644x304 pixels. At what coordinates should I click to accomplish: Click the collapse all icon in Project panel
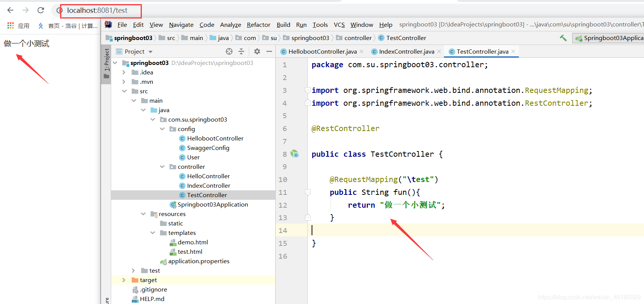pos(241,51)
